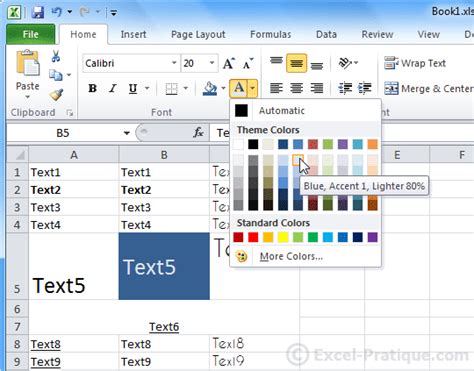Click the Align Text Right icon
474x371 pixels.
pos(317,88)
